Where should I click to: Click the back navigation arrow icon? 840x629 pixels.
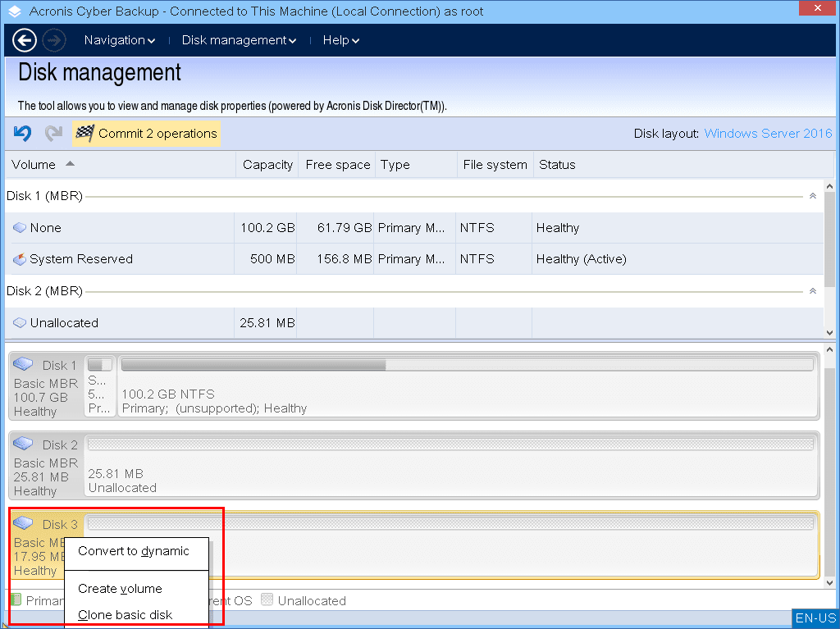click(25, 40)
